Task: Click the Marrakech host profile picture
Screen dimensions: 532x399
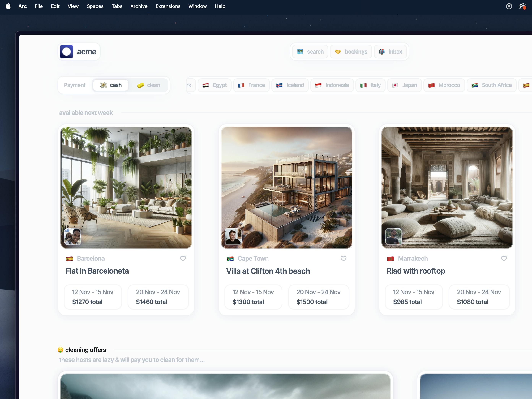Action: click(x=393, y=236)
